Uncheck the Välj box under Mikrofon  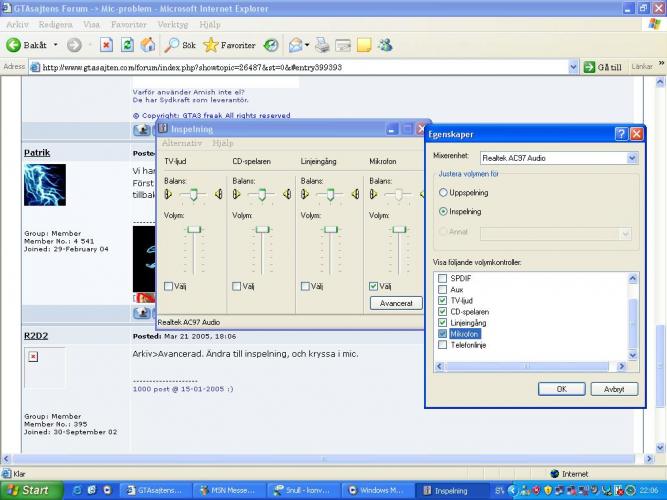click(373, 285)
